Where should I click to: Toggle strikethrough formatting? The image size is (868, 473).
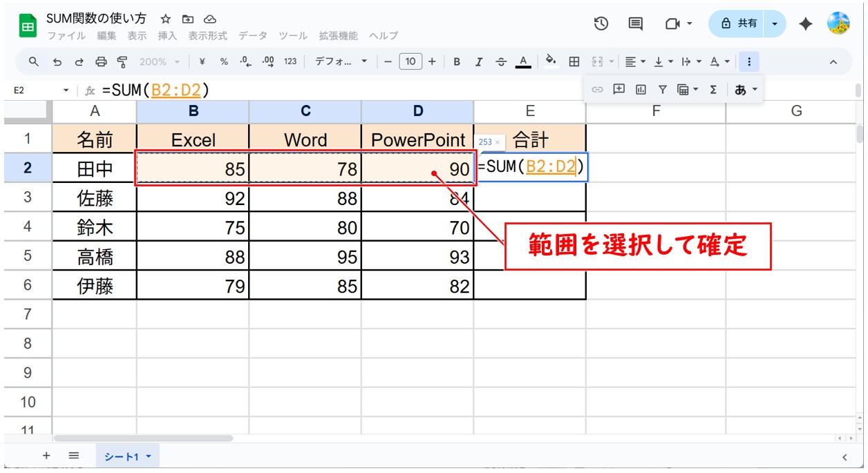click(501, 61)
